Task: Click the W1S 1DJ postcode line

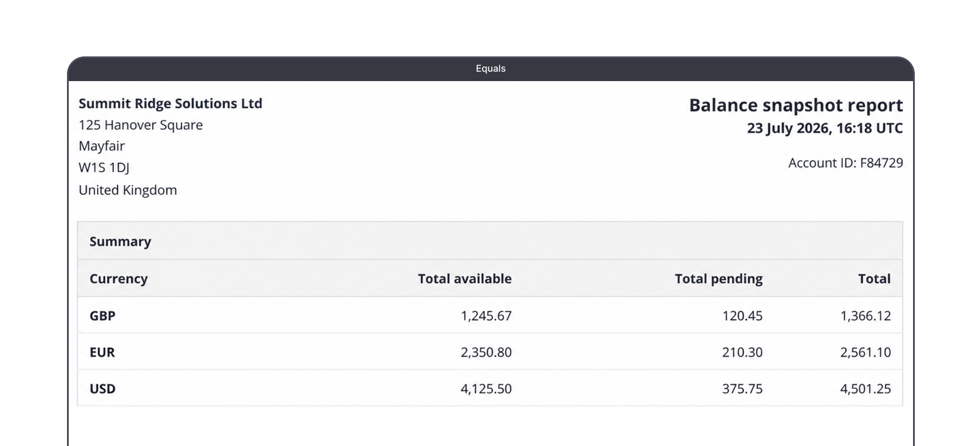Action: pyautogui.click(x=104, y=167)
